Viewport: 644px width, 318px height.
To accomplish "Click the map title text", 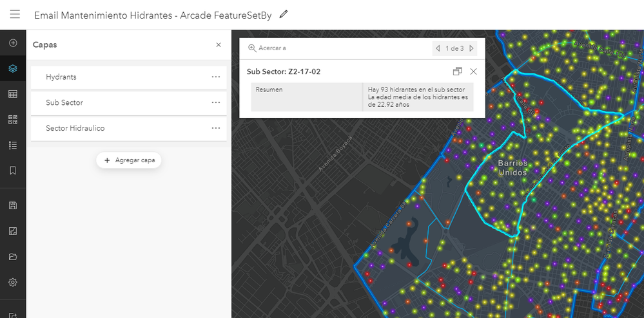I will click(153, 15).
